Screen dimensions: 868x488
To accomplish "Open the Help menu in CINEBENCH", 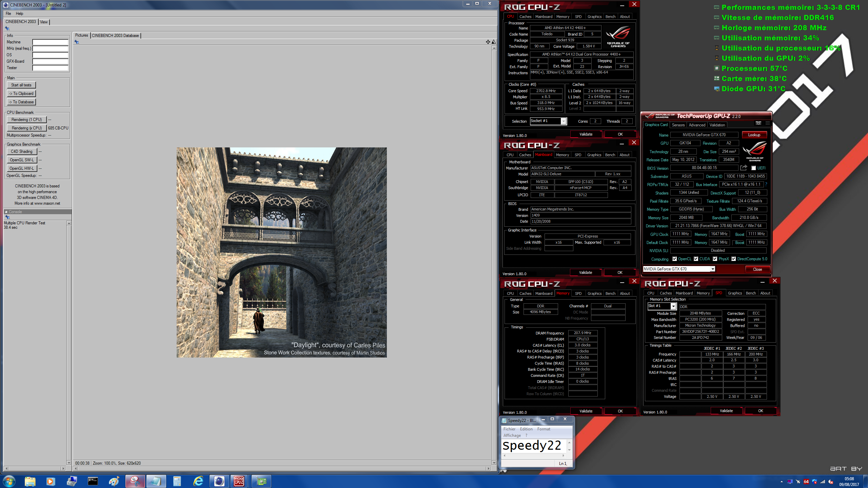I will [19, 14].
